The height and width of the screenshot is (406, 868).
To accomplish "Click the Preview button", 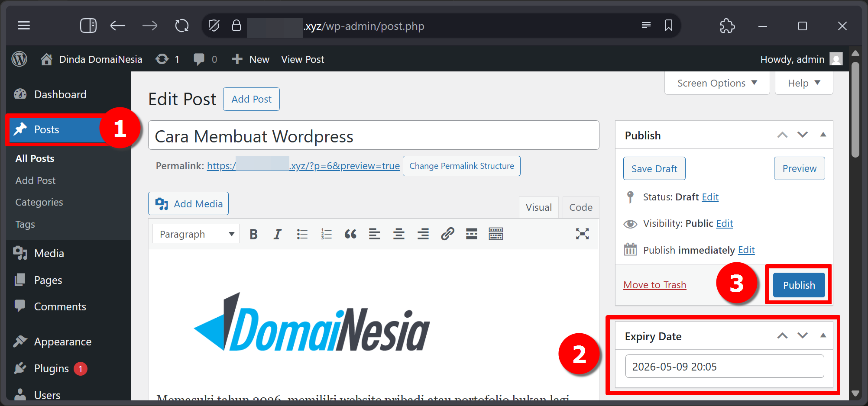I will [x=799, y=168].
